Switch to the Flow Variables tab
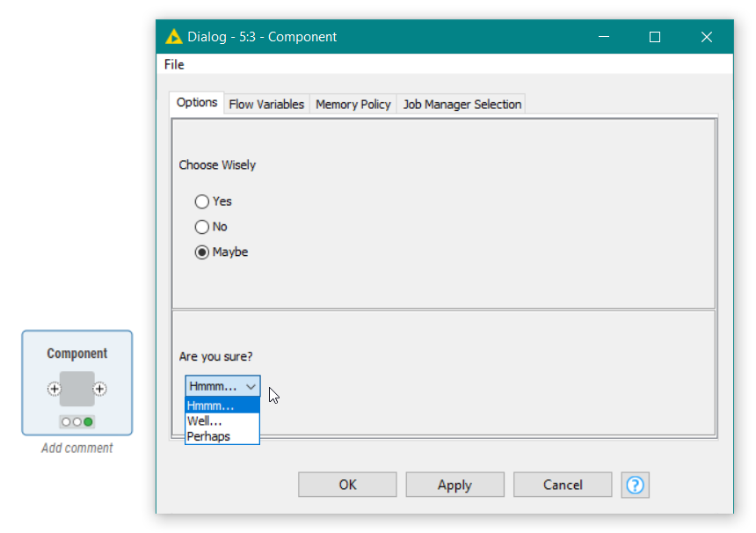756x533 pixels. 266,104
